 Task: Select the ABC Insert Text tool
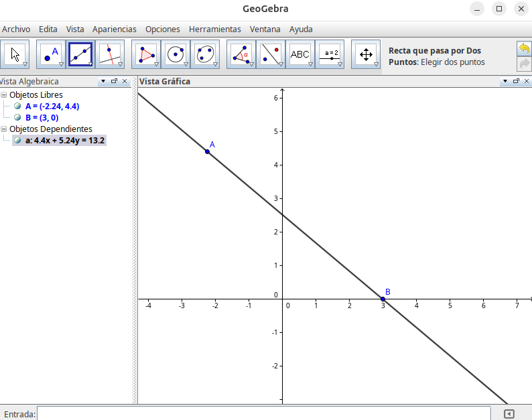pyautogui.click(x=300, y=54)
